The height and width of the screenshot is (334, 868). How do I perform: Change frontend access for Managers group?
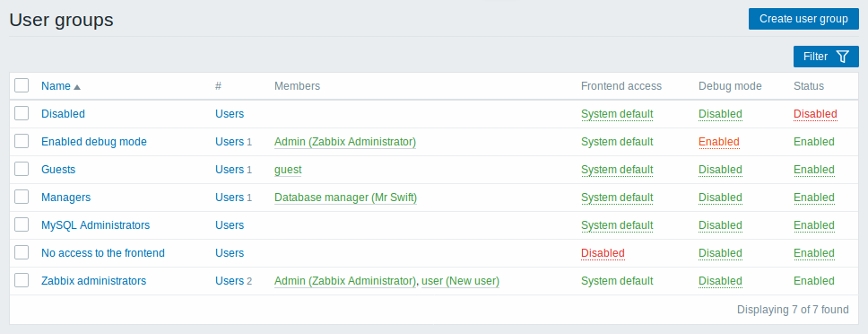point(617,198)
